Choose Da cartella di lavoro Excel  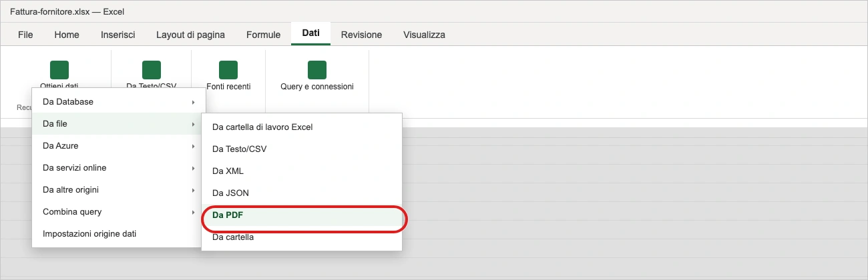click(x=302, y=127)
